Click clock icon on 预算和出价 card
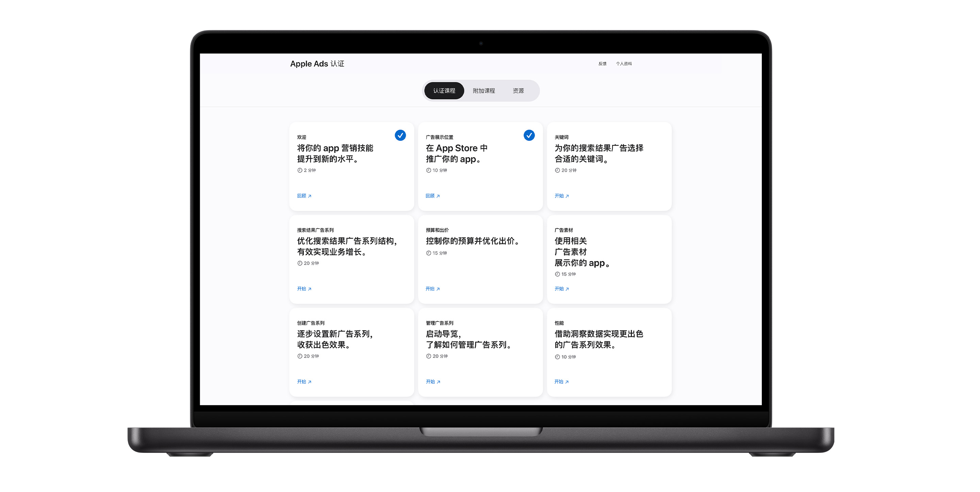The width and height of the screenshot is (980, 492). (x=428, y=253)
